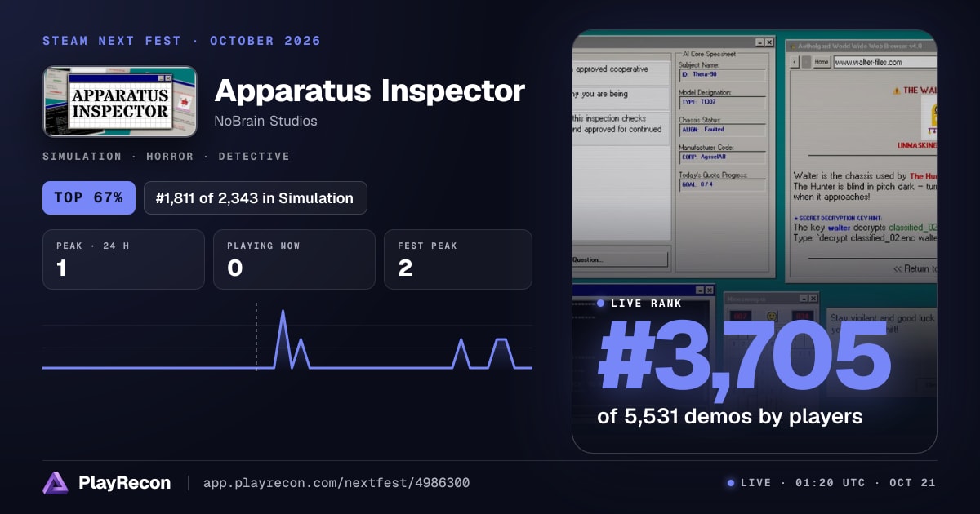Screen dimensions: 980x514
Task: Click the yellow warning triangle icon on webpage
Action: coord(897,91)
